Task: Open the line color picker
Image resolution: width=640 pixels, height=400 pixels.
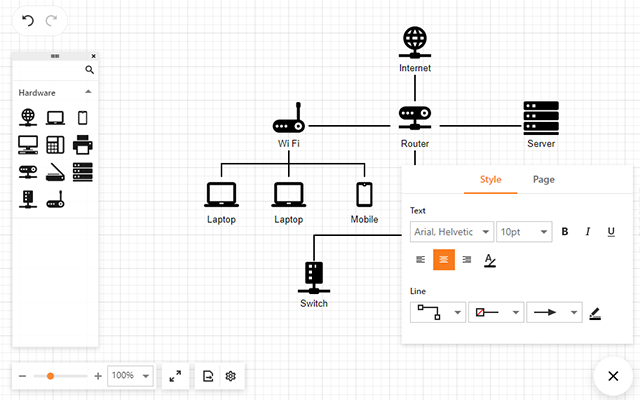Action: tap(595, 313)
